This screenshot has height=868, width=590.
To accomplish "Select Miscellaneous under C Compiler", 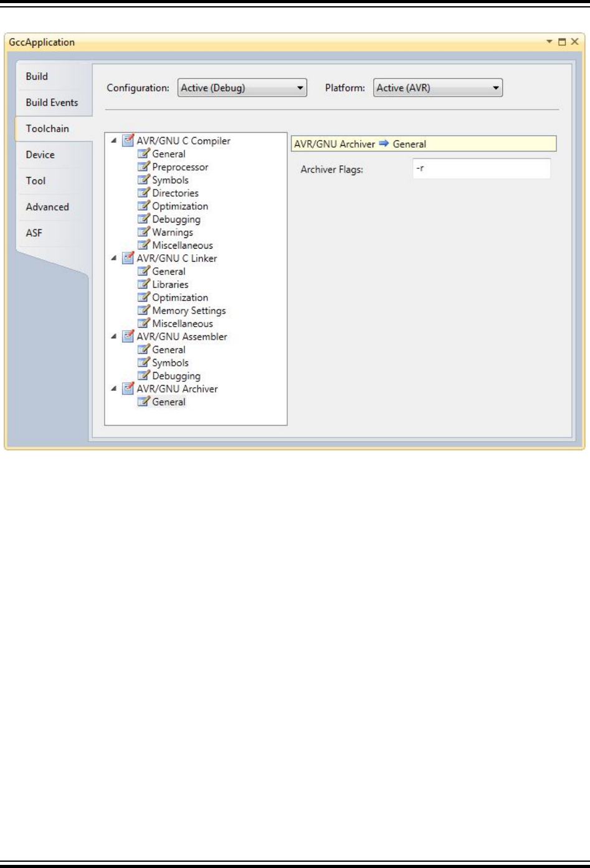I will tap(183, 246).
